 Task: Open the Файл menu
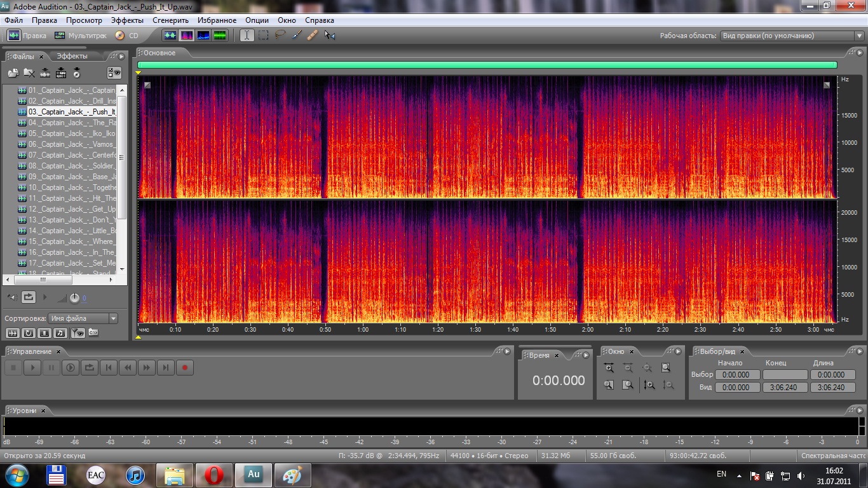coord(14,20)
